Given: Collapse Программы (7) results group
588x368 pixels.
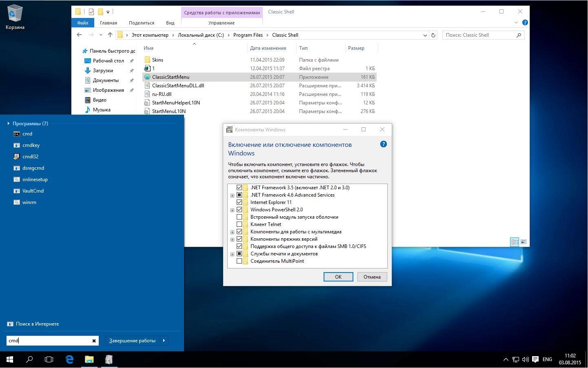Looking at the screenshot, I should [9, 123].
